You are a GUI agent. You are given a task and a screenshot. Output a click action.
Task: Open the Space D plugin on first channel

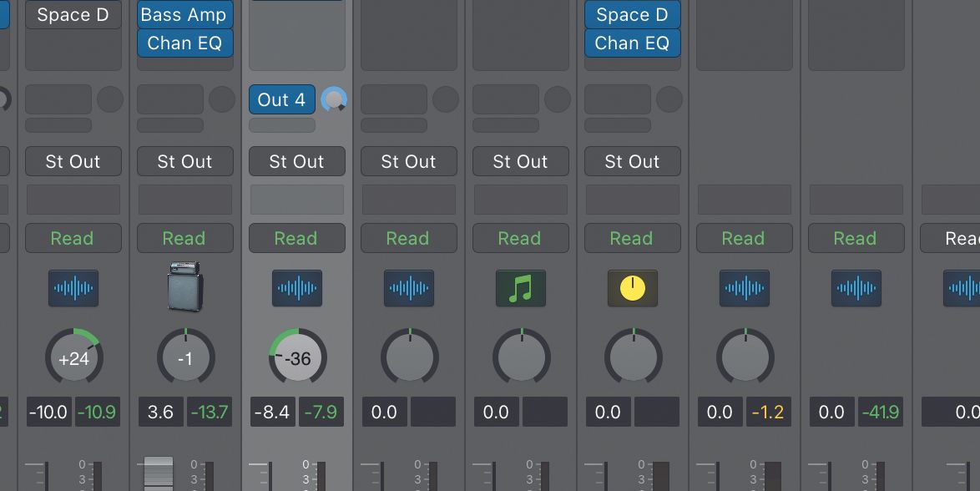coord(73,14)
